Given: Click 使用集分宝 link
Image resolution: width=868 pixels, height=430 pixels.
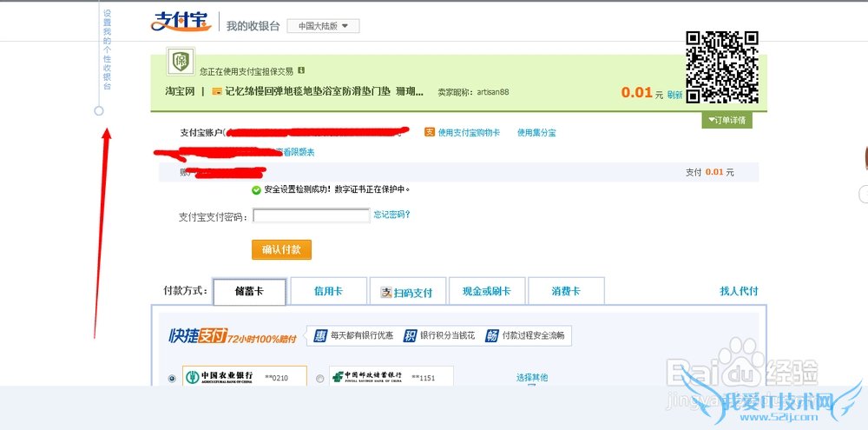Looking at the screenshot, I should pos(536,132).
